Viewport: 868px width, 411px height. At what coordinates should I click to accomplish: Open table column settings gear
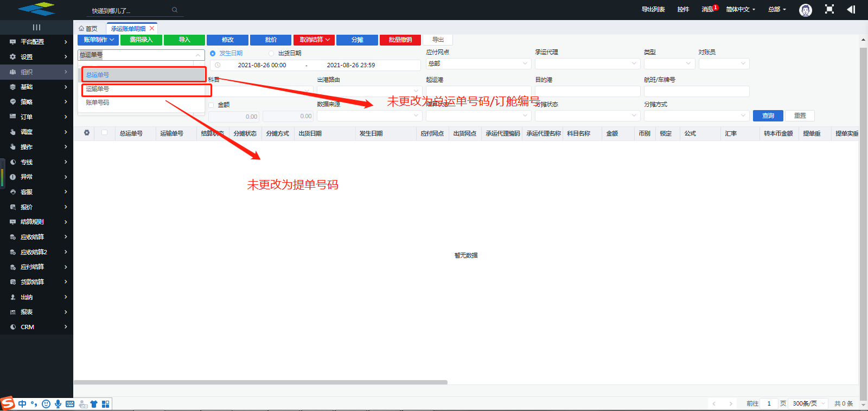87,133
